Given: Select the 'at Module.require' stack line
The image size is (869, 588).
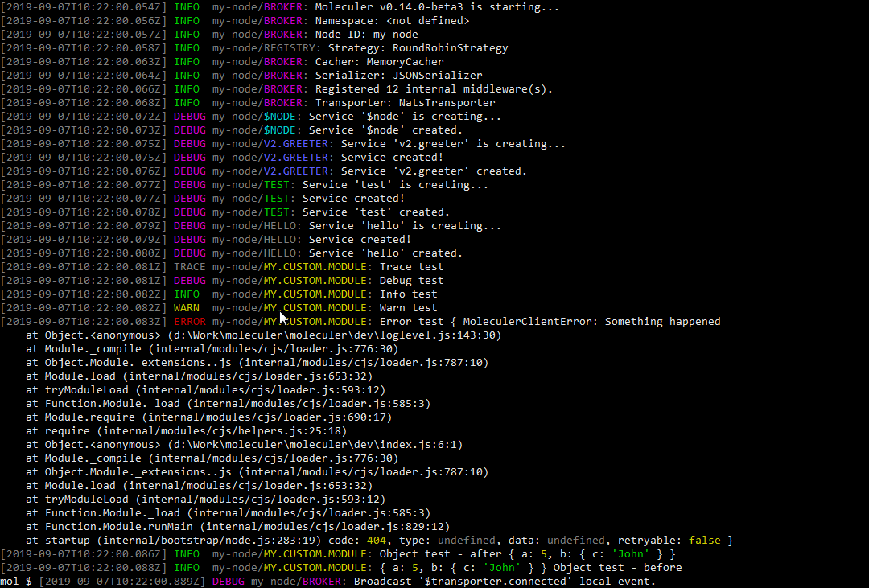Looking at the screenshot, I should point(209,417).
